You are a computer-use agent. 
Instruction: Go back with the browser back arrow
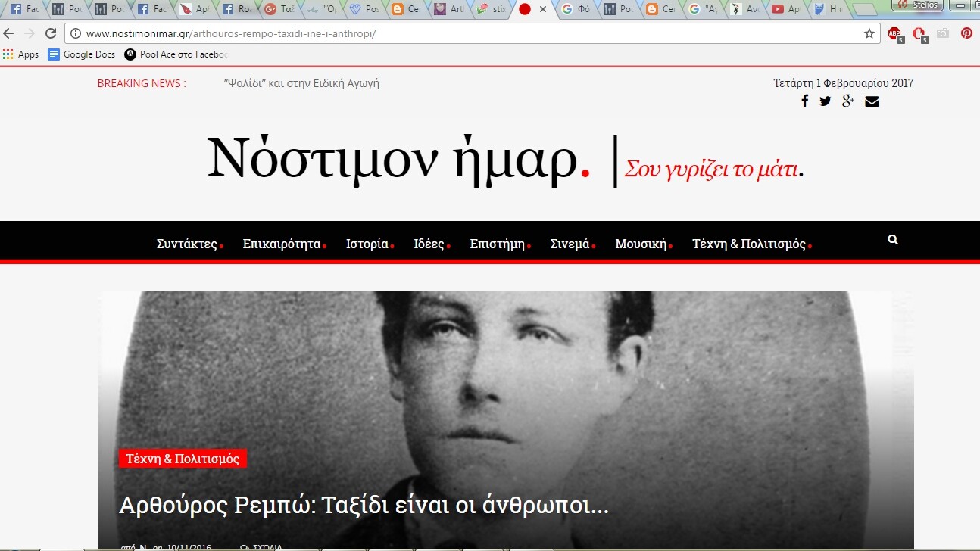pos(8,33)
